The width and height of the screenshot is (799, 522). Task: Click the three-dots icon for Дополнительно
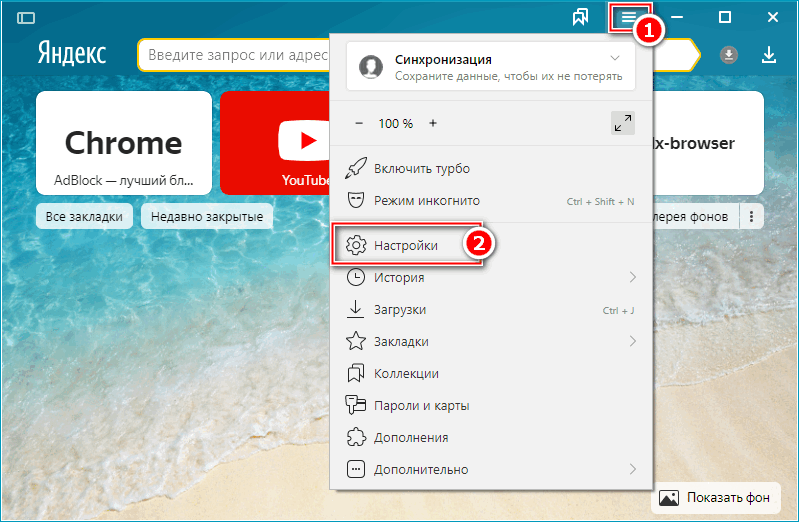tap(356, 469)
